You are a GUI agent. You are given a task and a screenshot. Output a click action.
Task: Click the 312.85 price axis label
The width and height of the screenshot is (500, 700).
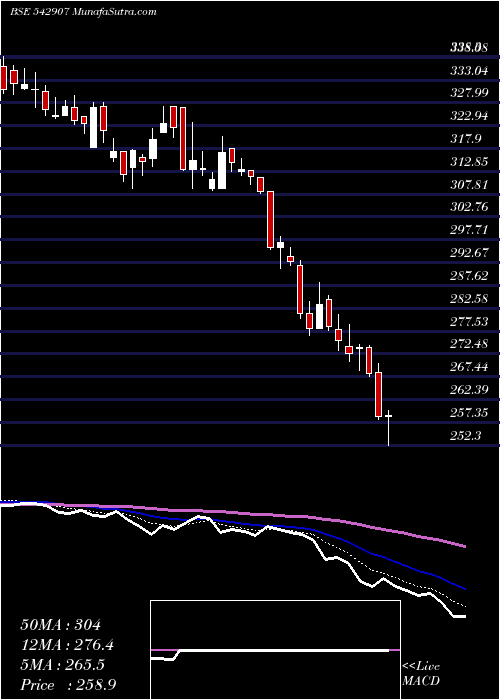click(x=469, y=161)
